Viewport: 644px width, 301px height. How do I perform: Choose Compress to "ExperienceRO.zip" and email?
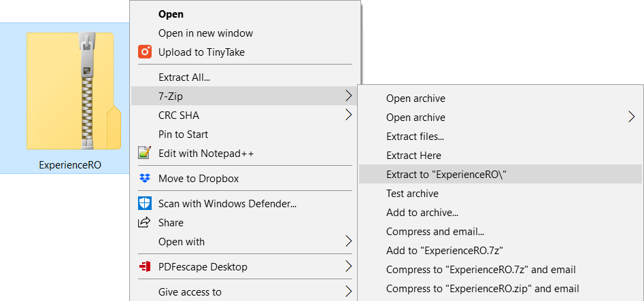click(x=482, y=289)
